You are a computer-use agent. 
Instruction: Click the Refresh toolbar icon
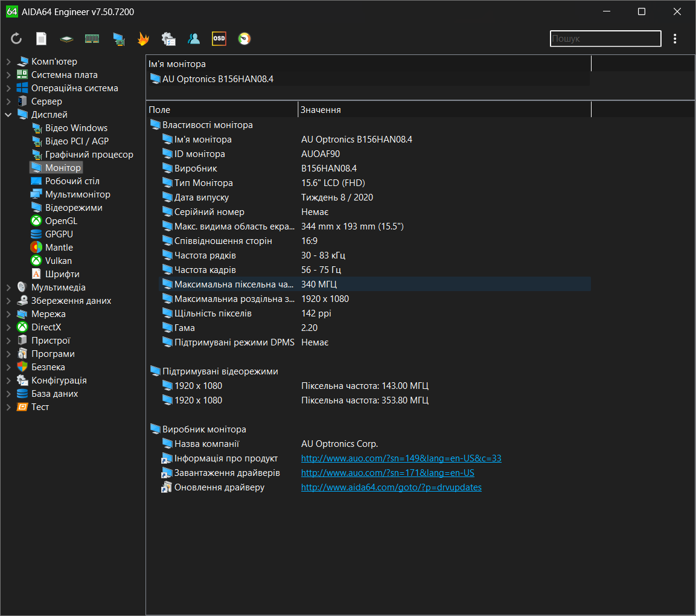tap(16, 39)
